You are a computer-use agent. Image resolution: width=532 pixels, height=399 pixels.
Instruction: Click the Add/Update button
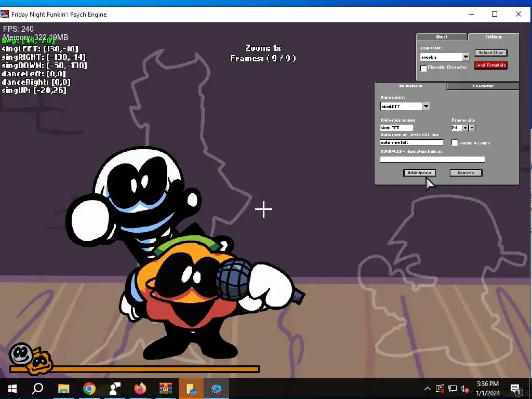click(420, 172)
